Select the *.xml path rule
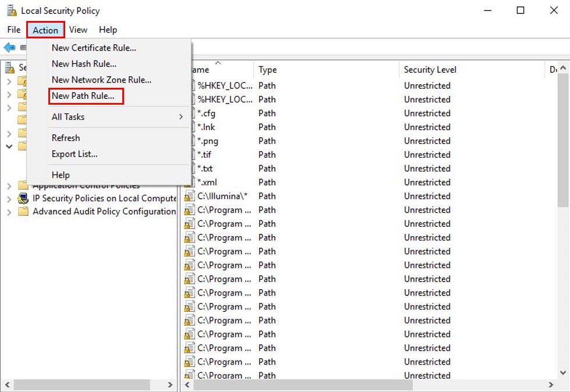570x392 pixels. (x=207, y=182)
